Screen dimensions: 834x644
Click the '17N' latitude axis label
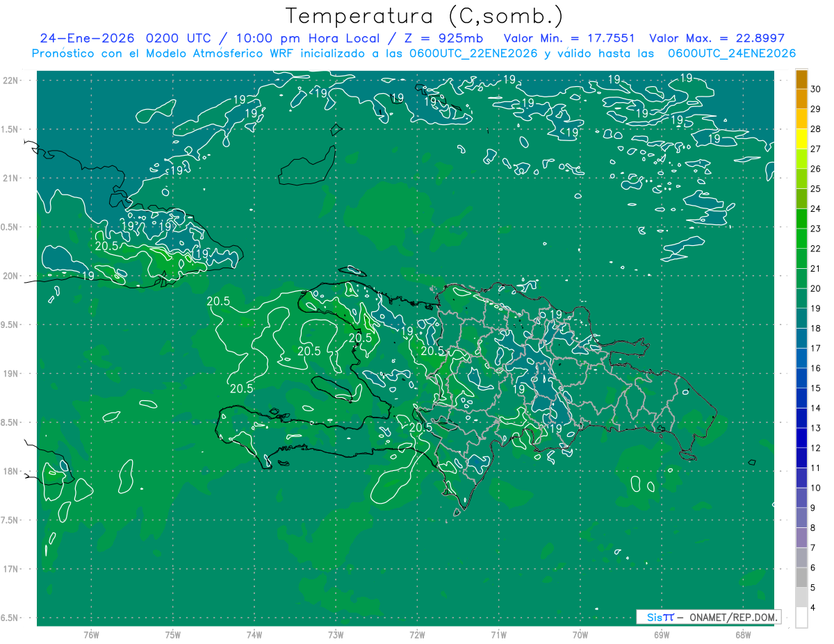10,569
